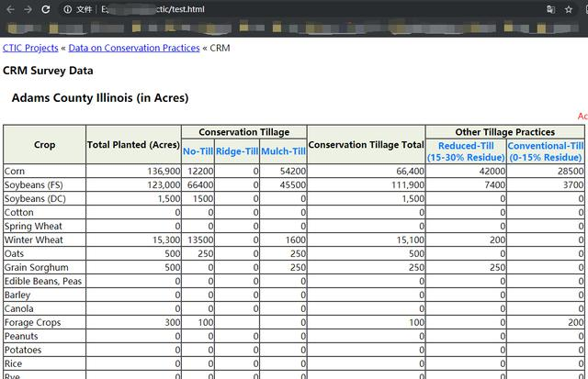The height and width of the screenshot is (379, 588).
Task: Select the Soybeans (DC) row label
Action: [35, 198]
